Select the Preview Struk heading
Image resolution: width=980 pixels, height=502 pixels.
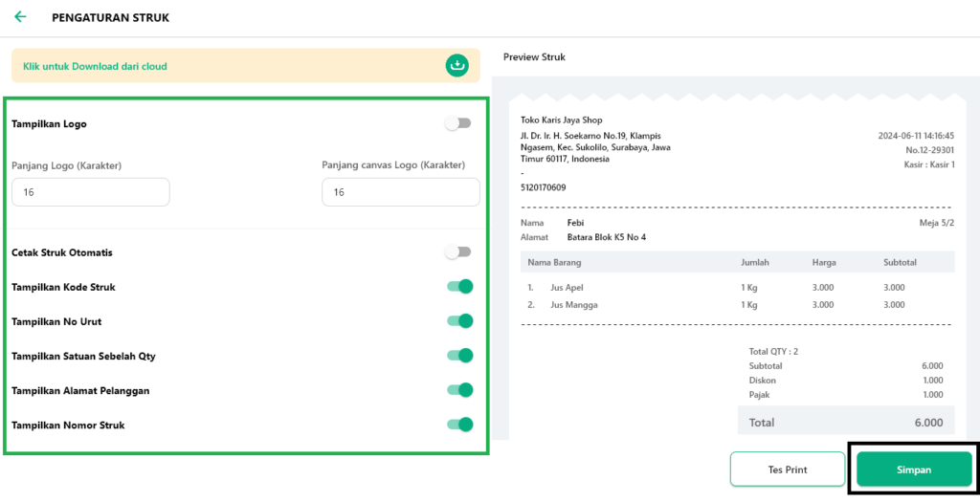coord(534,57)
